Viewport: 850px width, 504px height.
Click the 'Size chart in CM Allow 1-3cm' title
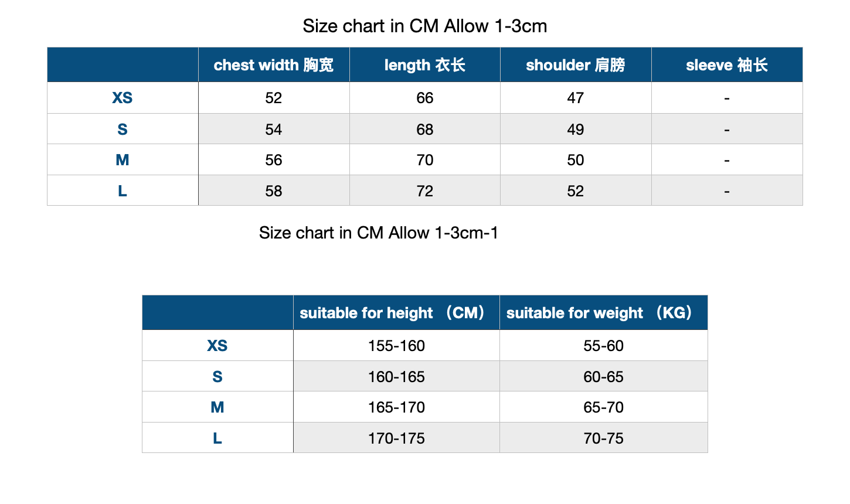[x=425, y=26]
